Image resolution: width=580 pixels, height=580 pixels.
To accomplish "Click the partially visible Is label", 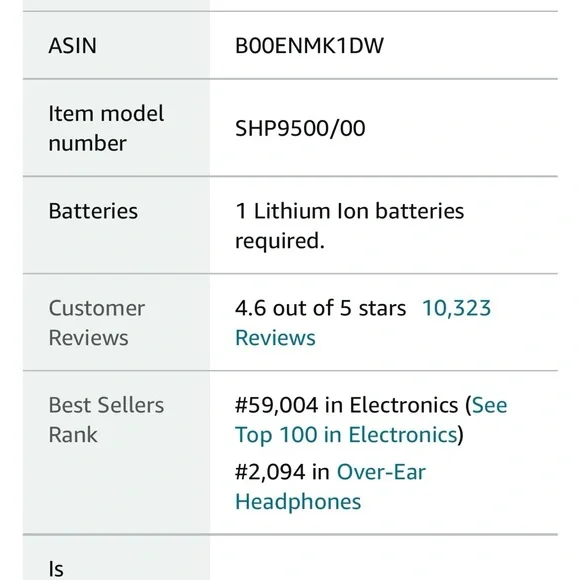I will [56, 569].
